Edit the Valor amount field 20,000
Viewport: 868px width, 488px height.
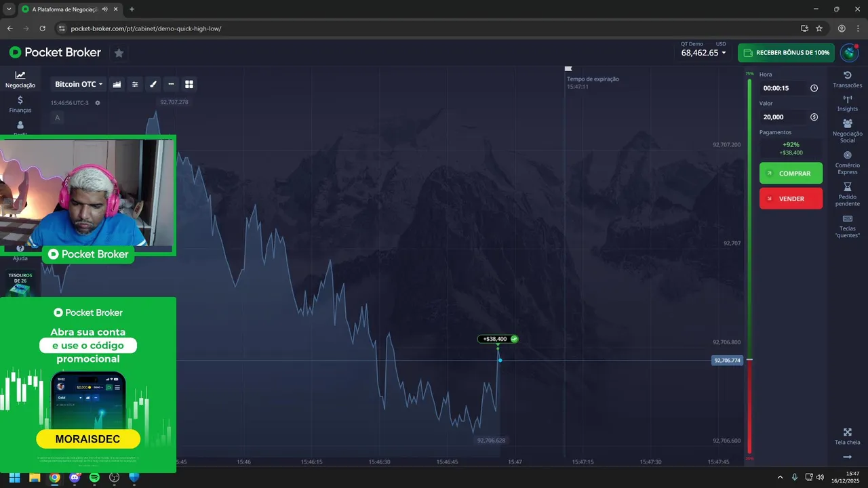coord(791,117)
